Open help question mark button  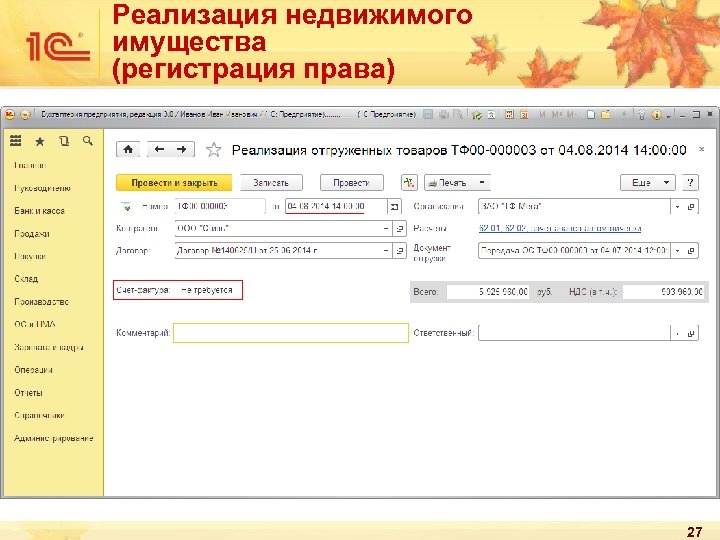coord(690,182)
